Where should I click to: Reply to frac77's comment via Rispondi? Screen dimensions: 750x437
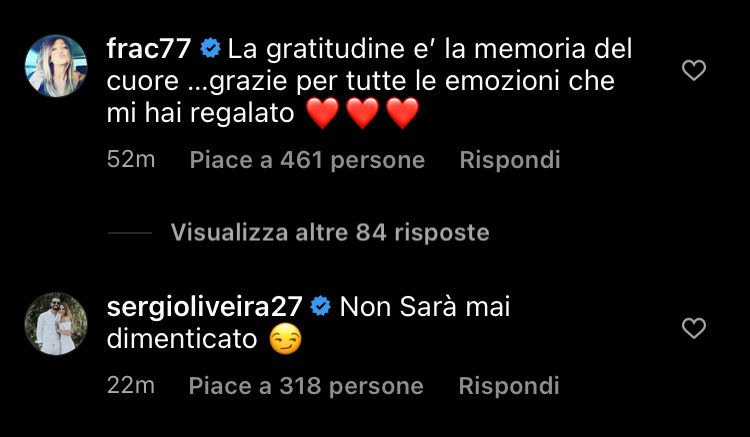pos(510,160)
